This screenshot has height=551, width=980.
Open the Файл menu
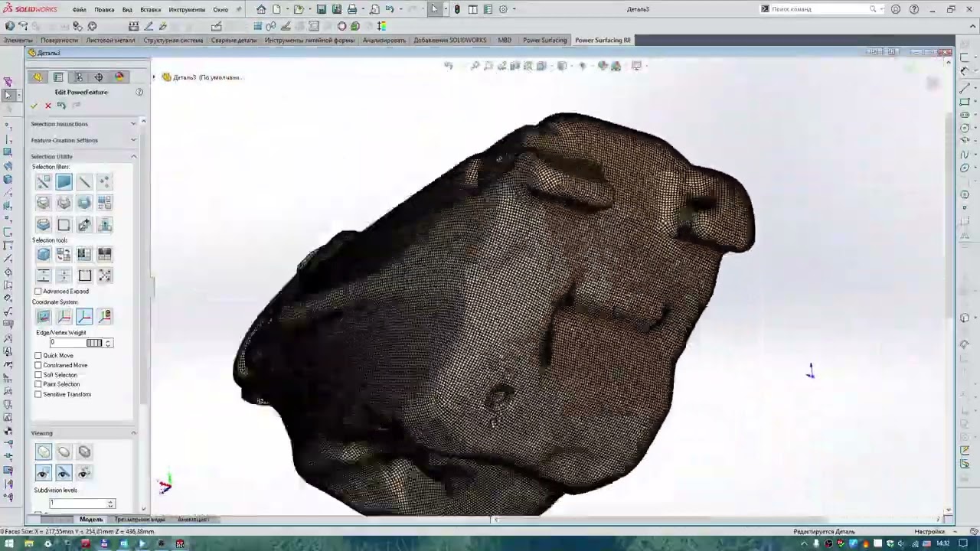point(79,10)
